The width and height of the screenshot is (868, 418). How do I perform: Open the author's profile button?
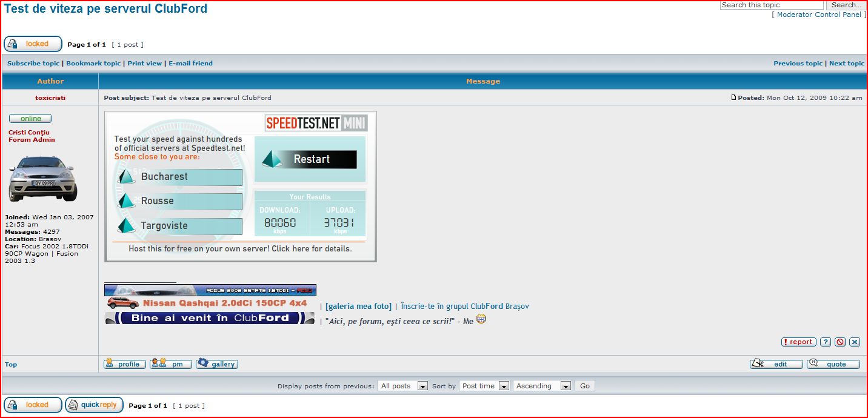coord(125,364)
